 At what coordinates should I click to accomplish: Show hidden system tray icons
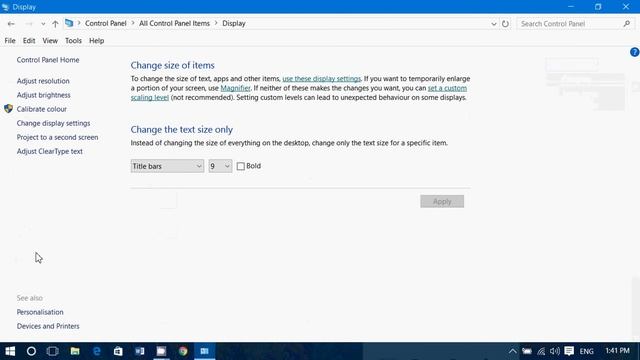tap(513, 351)
